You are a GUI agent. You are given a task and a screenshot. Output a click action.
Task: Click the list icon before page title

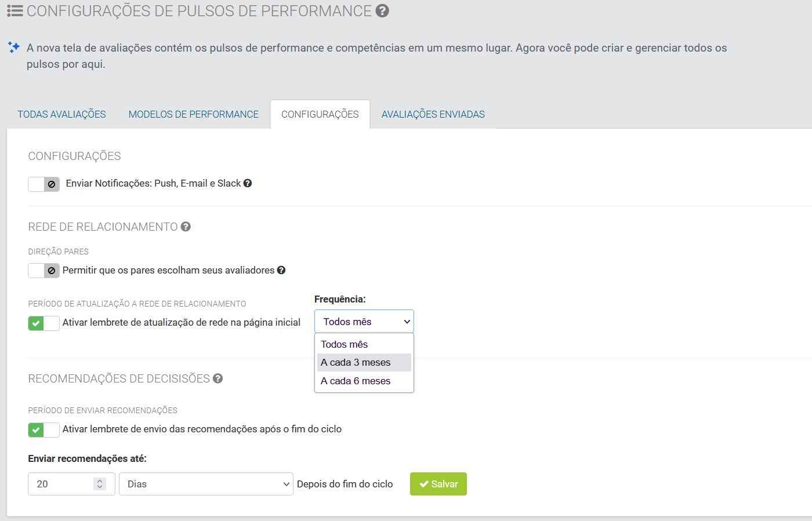point(14,11)
